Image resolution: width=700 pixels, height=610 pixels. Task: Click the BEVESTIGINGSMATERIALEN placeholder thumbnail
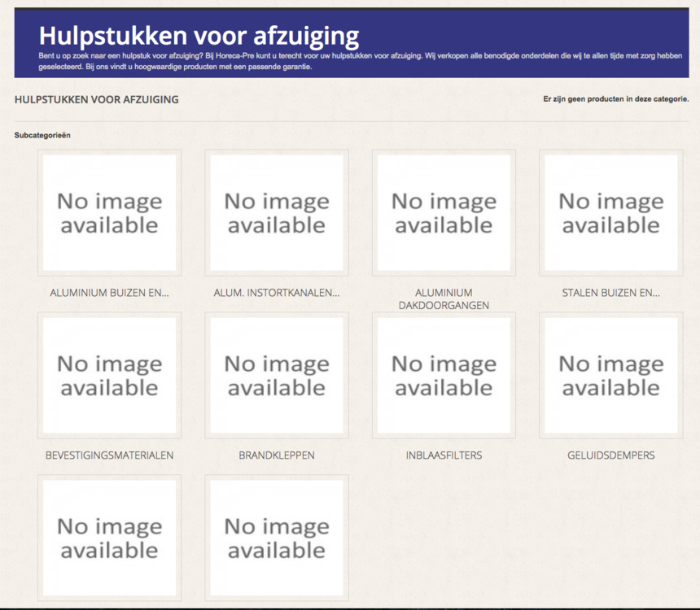point(109,375)
